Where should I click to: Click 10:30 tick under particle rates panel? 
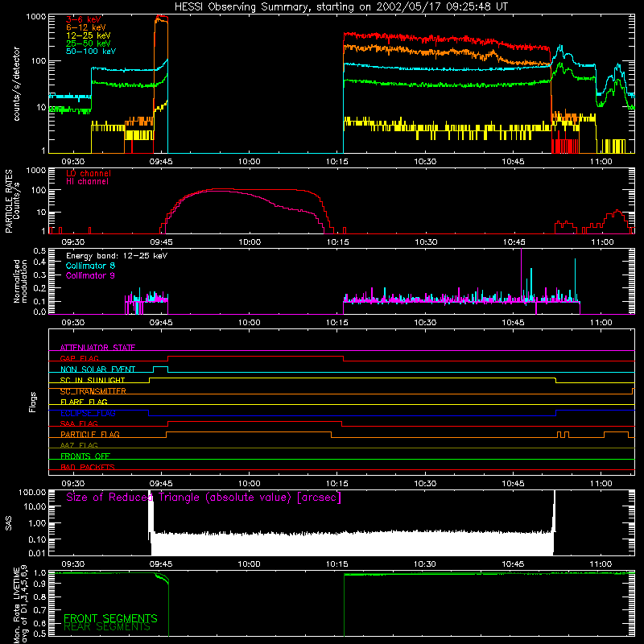pyautogui.click(x=425, y=242)
